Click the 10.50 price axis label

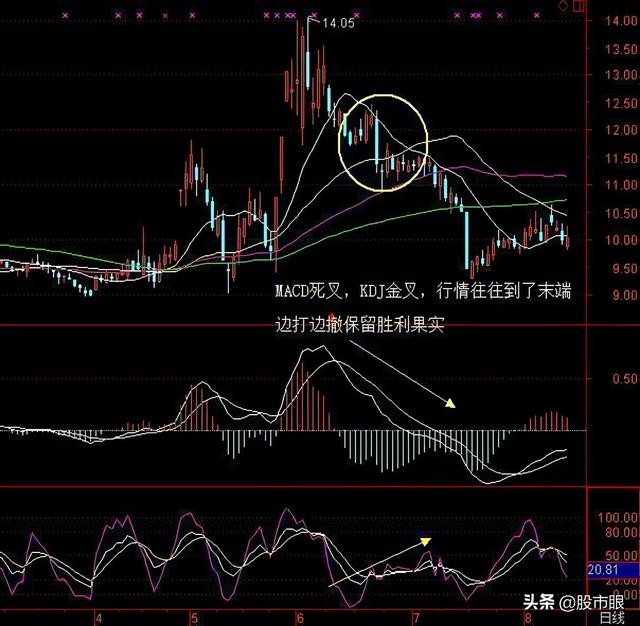pyautogui.click(x=621, y=213)
